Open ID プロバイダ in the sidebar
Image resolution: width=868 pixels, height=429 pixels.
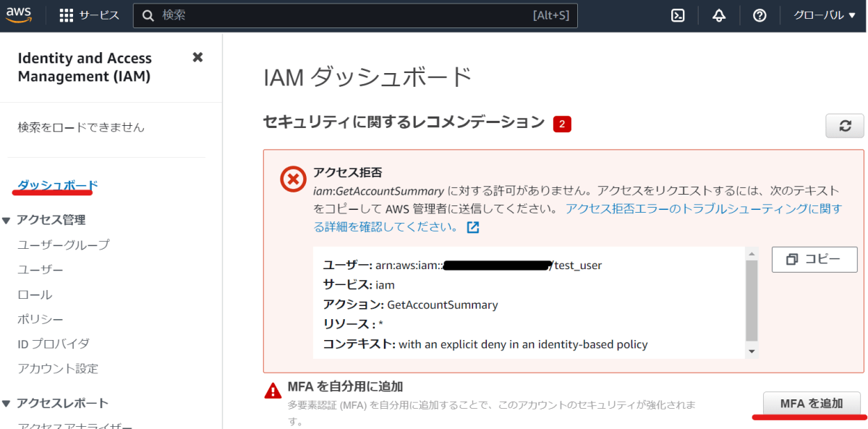[x=54, y=344]
